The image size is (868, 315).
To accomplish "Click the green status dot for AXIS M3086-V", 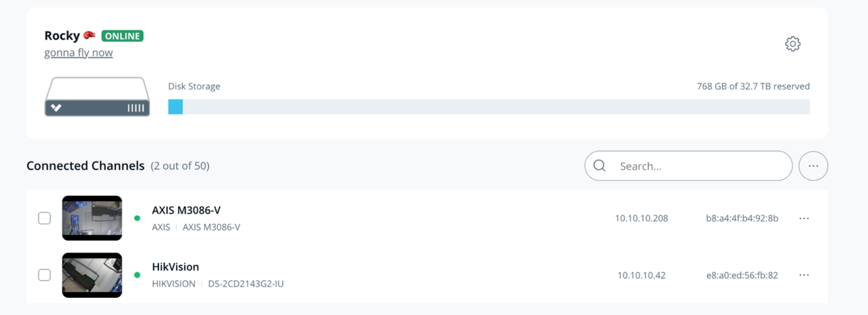I will click(x=137, y=218).
